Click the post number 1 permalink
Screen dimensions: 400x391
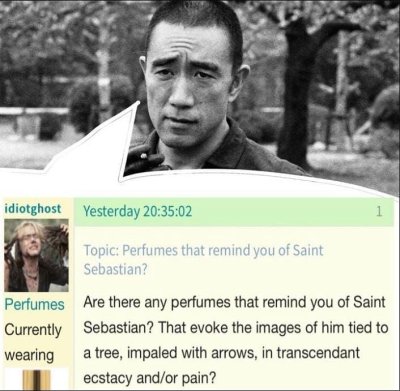(378, 211)
